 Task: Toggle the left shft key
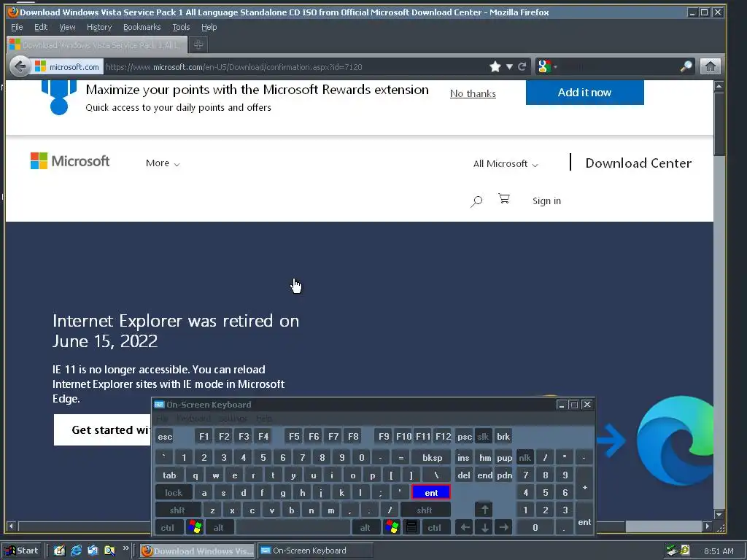point(177,510)
